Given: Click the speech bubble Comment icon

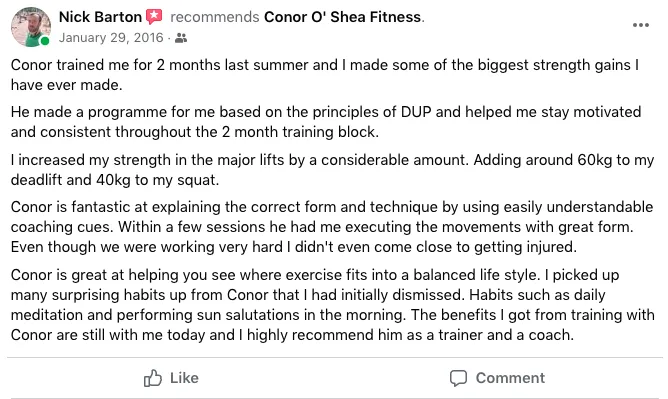Looking at the screenshot, I should click(x=458, y=378).
